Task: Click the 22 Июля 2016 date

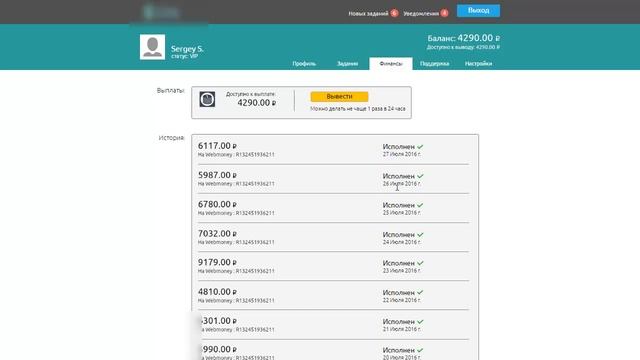Action: 402,300
